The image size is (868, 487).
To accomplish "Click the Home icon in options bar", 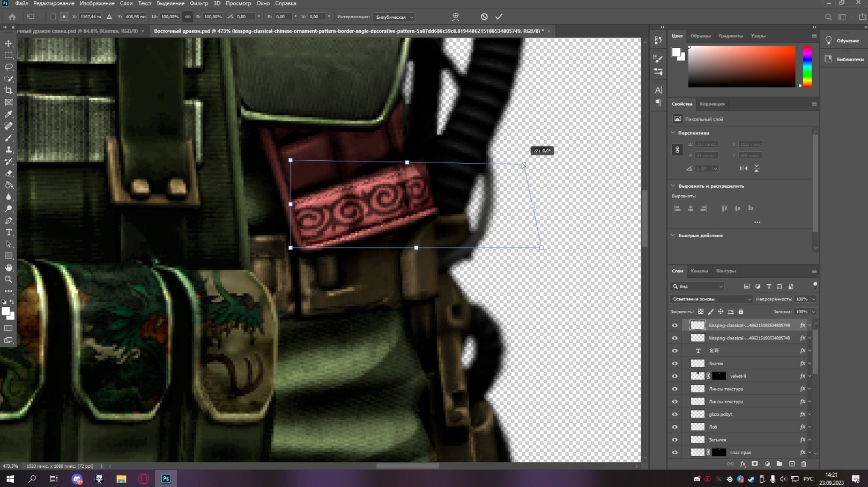I will click(12, 17).
